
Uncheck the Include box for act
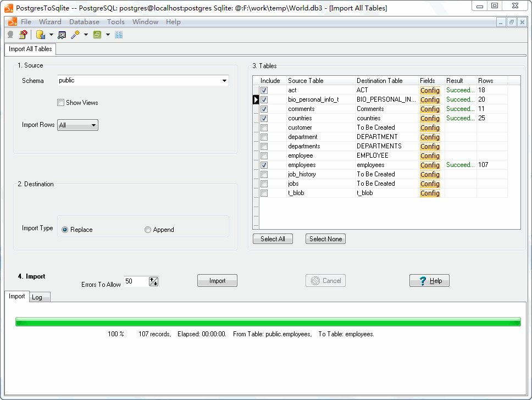264,90
